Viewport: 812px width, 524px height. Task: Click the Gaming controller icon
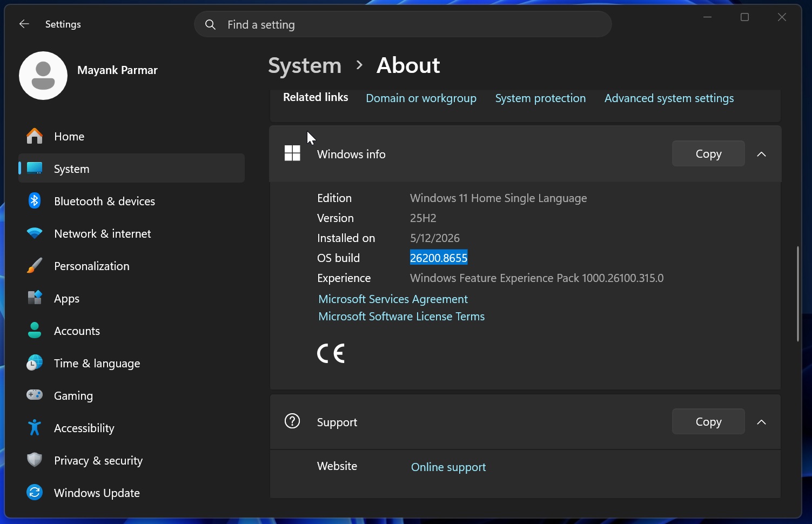[35, 395]
